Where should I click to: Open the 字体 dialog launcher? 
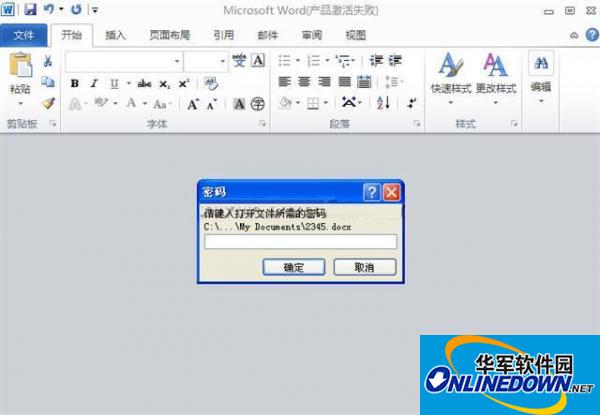click(262, 124)
